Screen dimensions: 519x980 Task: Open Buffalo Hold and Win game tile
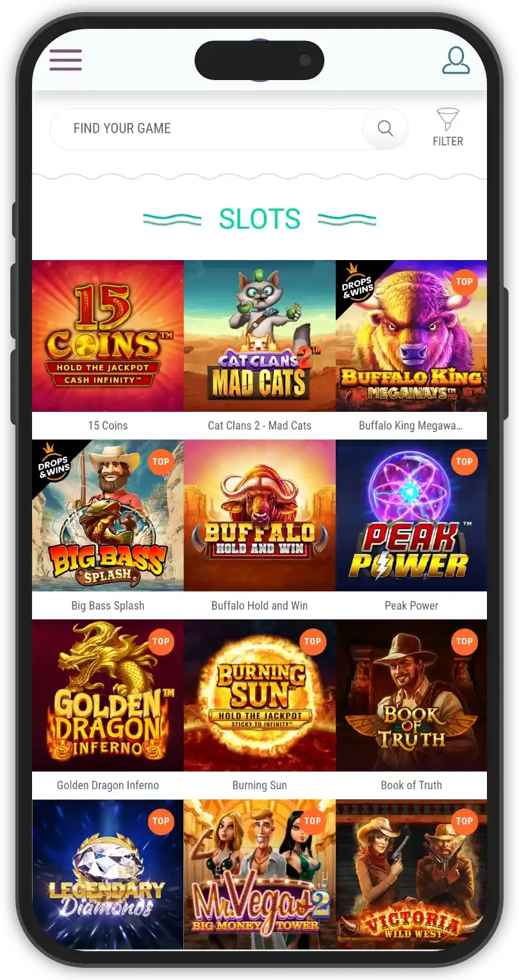(259, 516)
